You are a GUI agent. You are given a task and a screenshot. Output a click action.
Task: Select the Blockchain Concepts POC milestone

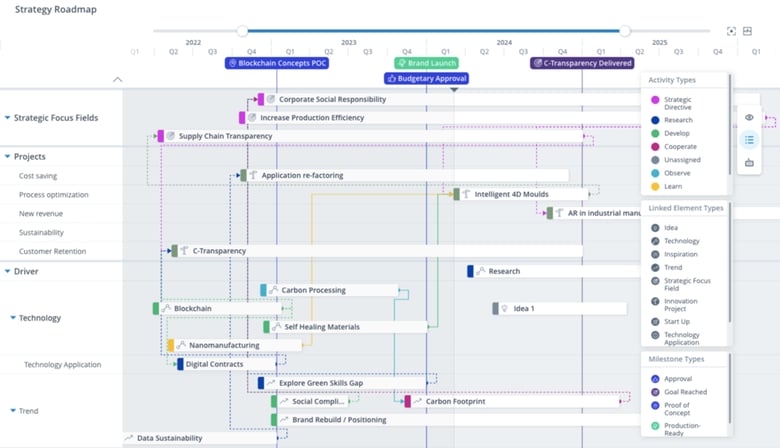point(277,63)
